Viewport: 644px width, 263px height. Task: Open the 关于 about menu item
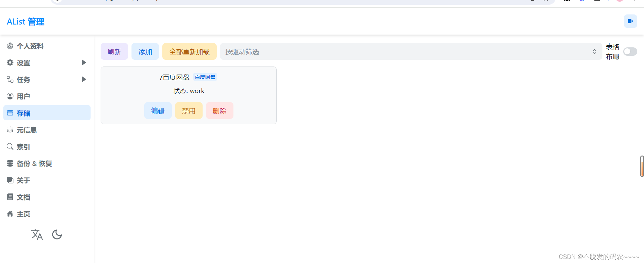pos(47,180)
